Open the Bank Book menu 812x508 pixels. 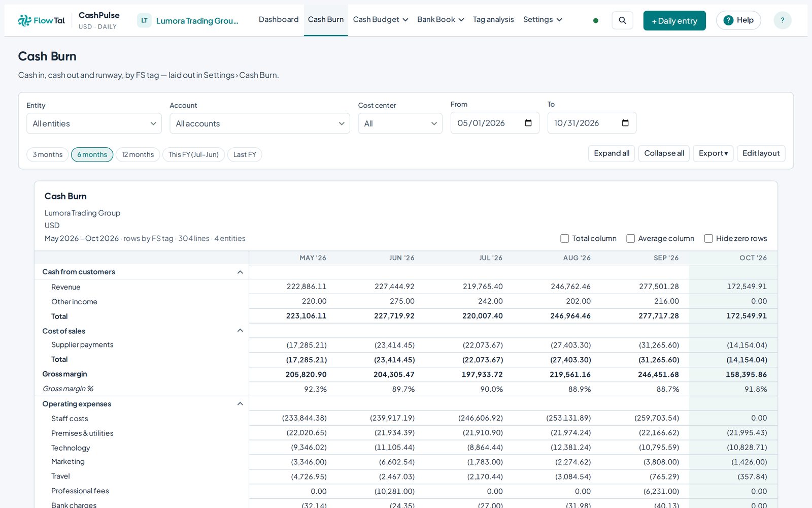coord(441,20)
